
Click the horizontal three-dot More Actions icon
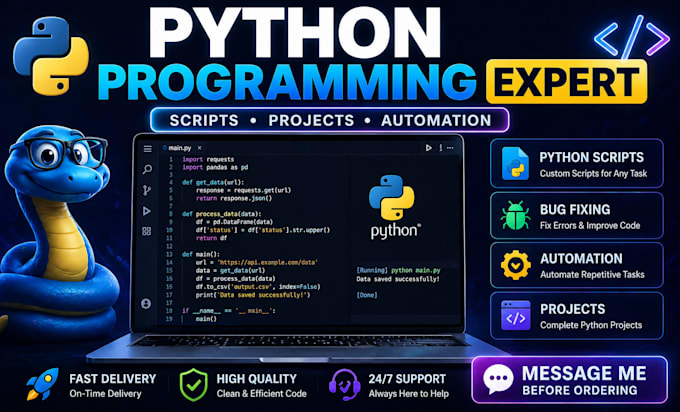450,148
